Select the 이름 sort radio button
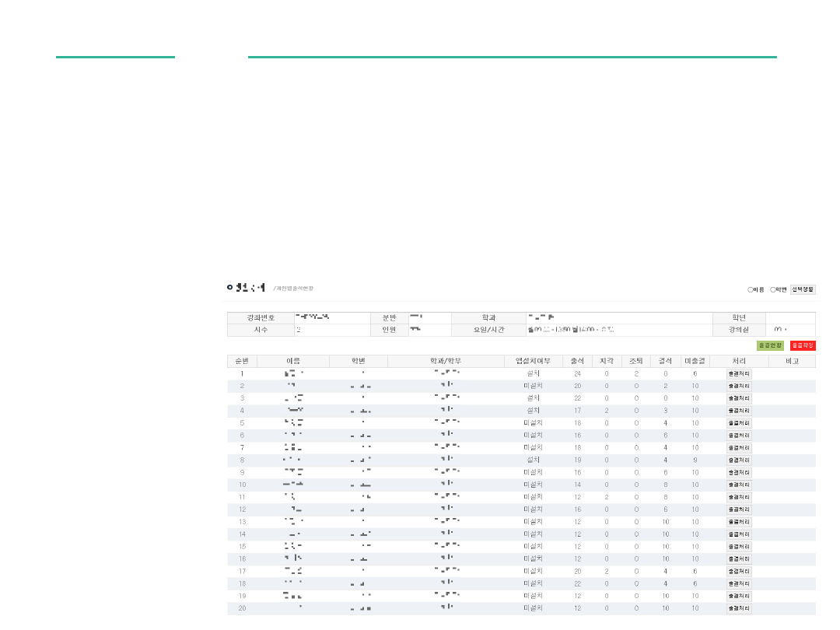 pyautogui.click(x=751, y=289)
